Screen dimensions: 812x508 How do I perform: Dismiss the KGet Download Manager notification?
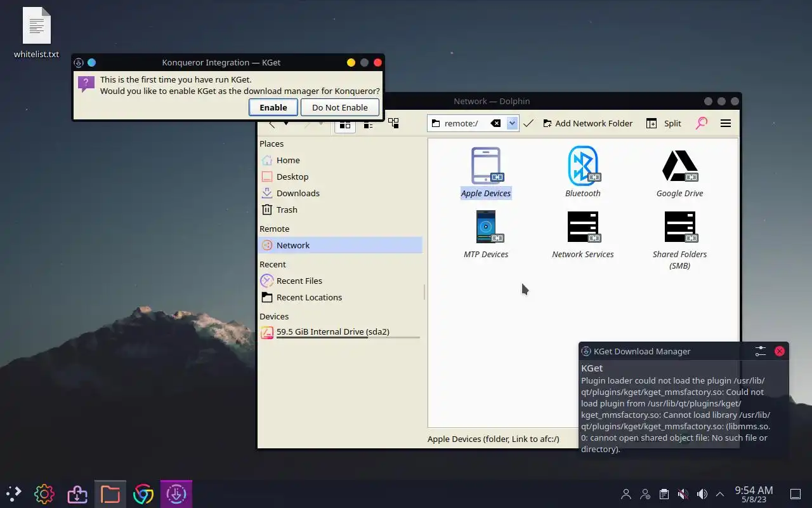(780, 351)
